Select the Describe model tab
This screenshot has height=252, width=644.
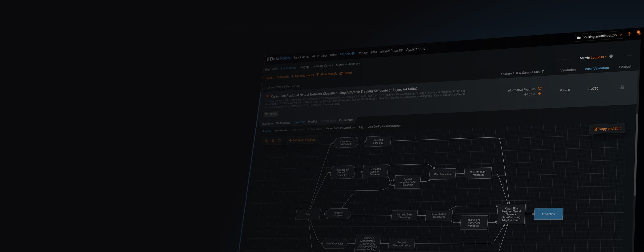[x=299, y=122]
